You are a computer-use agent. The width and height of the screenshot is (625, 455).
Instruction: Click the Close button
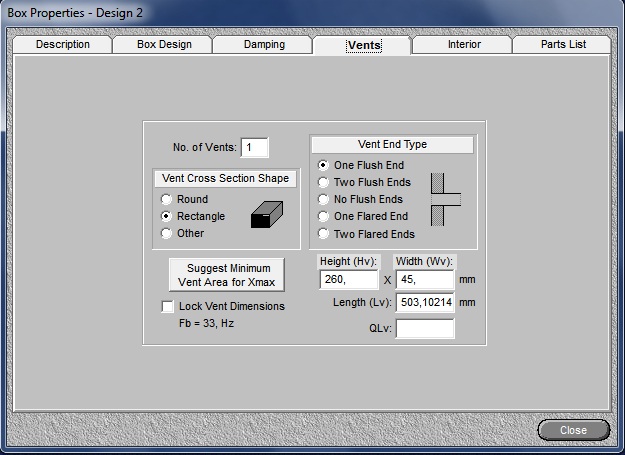(x=573, y=430)
